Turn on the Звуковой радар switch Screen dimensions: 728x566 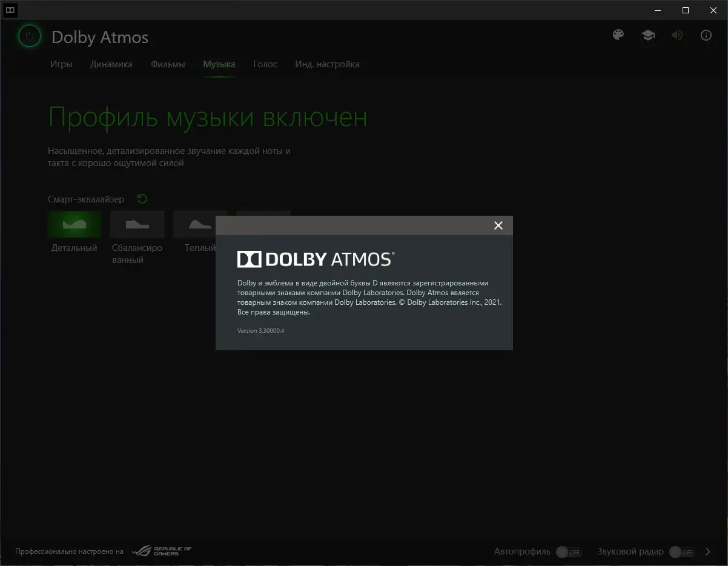[681, 552]
